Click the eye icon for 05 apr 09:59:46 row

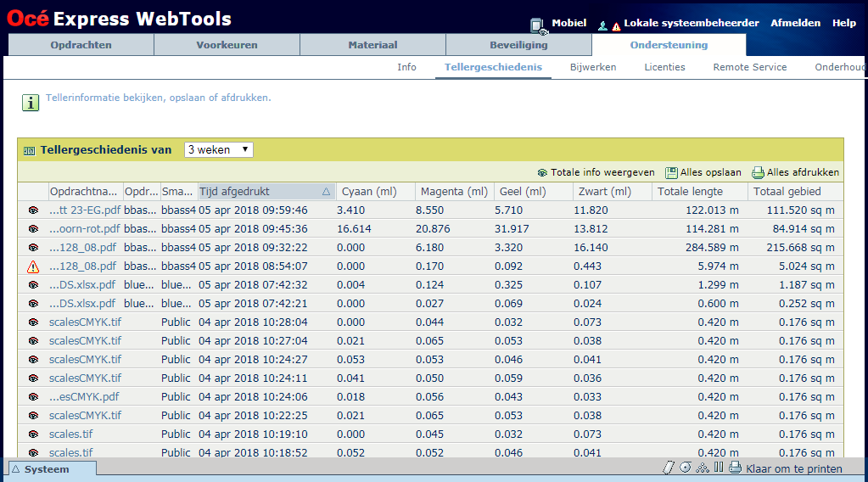pyautogui.click(x=34, y=210)
